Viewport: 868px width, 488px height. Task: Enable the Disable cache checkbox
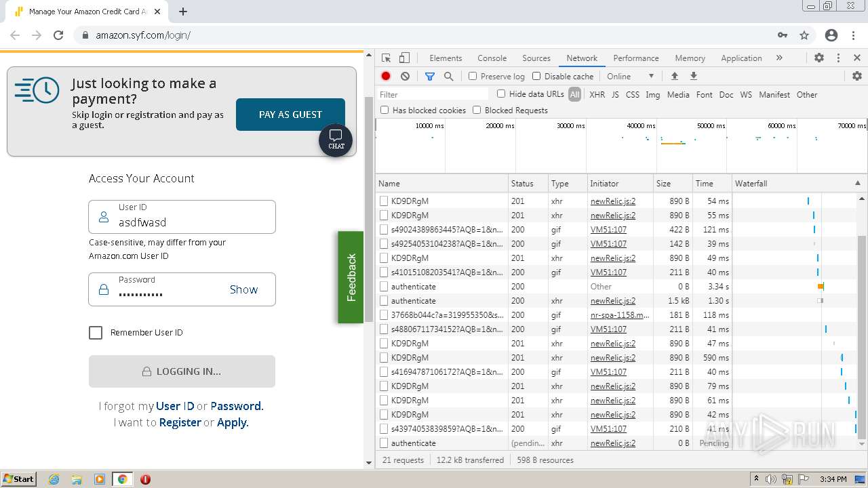pyautogui.click(x=536, y=77)
